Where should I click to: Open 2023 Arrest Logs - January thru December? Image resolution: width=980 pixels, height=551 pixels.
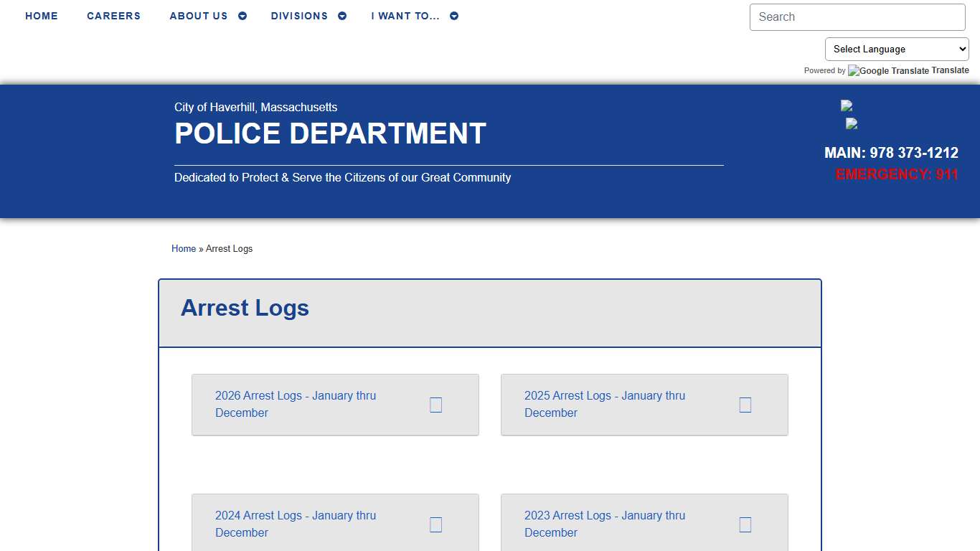tap(605, 524)
